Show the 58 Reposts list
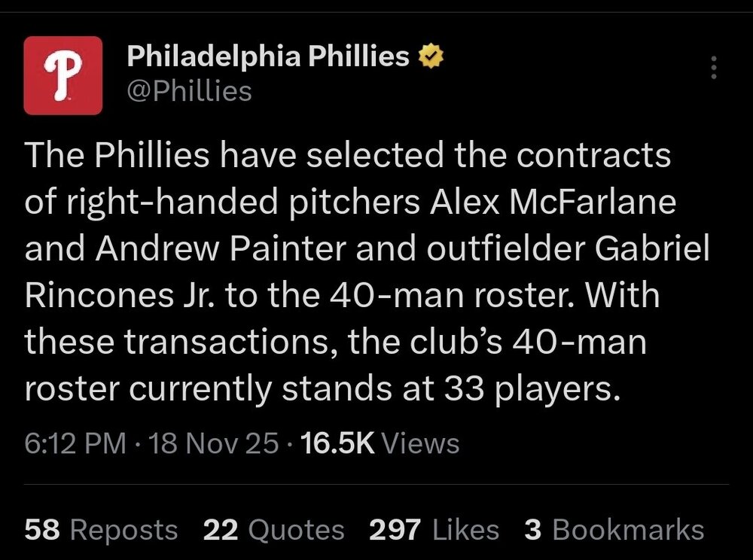The image size is (753, 560). click(x=102, y=529)
